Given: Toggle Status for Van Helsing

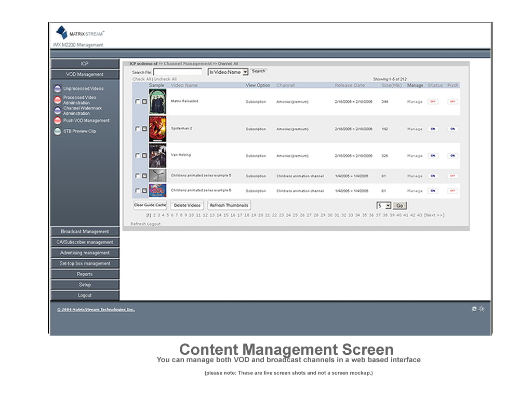Looking at the screenshot, I should tap(433, 156).
